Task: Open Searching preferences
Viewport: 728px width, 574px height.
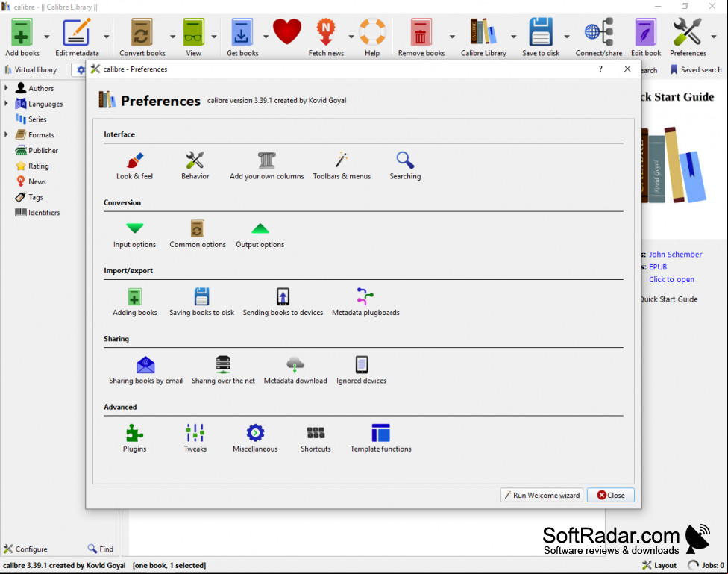Action: [x=405, y=166]
